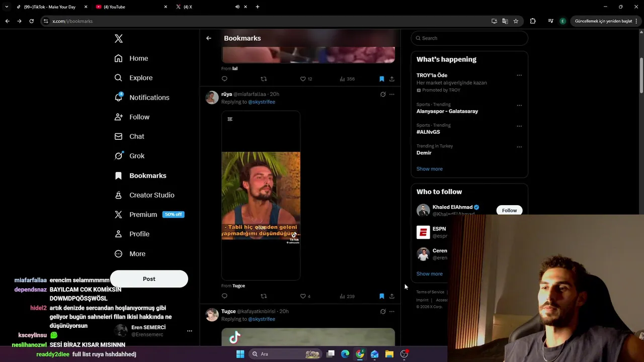Show more under What's happening
The height and width of the screenshot is (362, 644).
[x=429, y=169]
